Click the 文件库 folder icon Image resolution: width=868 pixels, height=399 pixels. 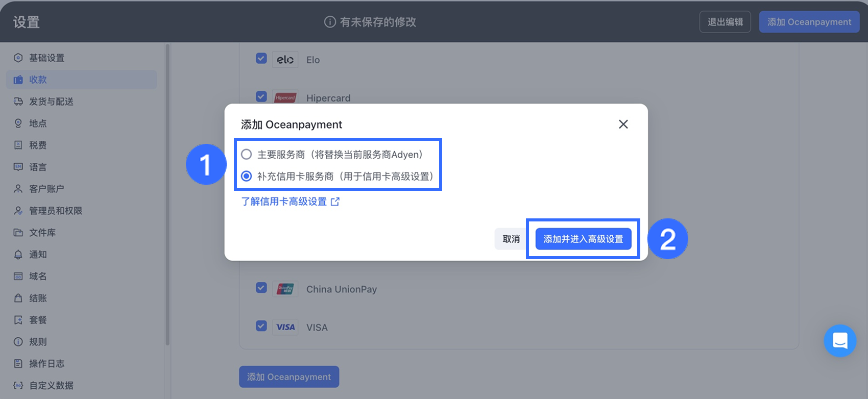(18, 233)
